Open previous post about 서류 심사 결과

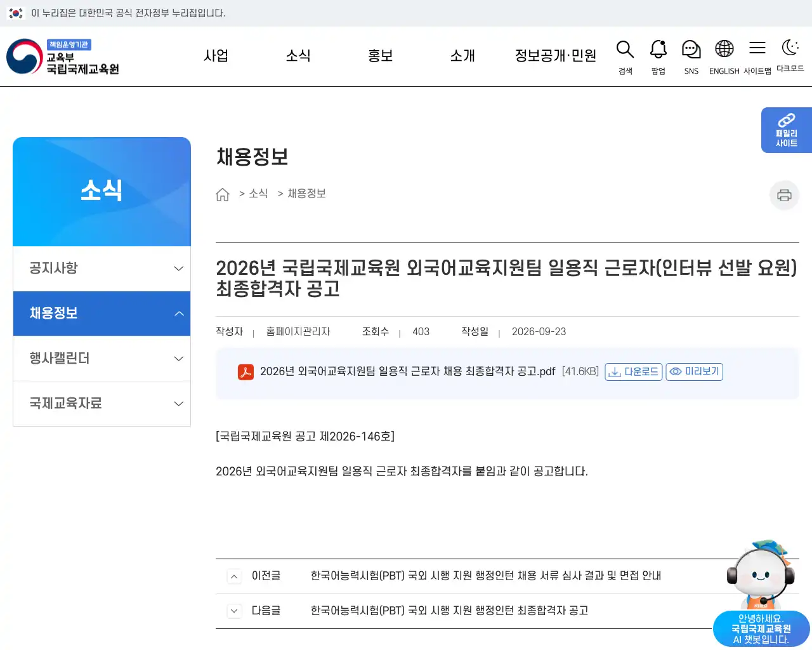coord(486,576)
